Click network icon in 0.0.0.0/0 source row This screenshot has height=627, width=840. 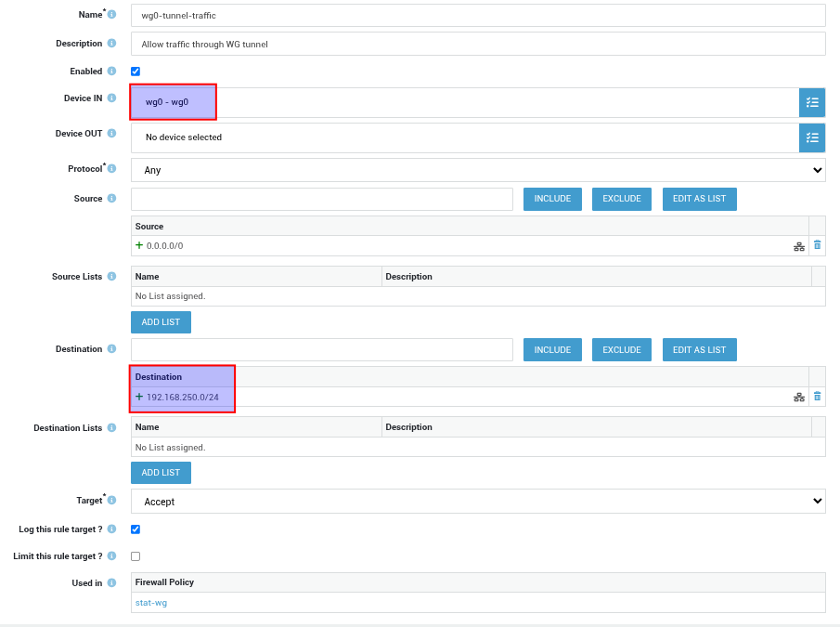[798, 246]
